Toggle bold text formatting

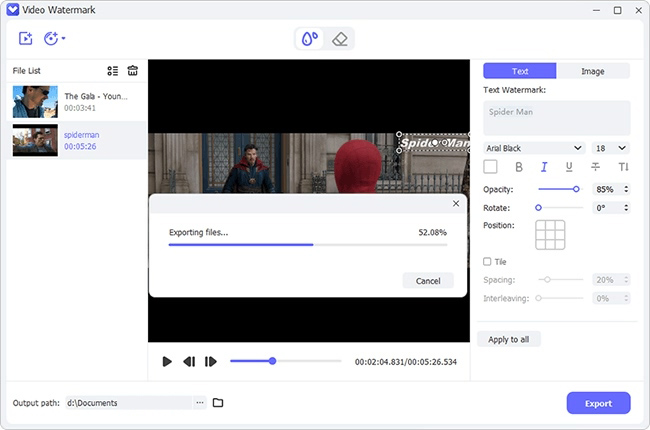click(519, 167)
